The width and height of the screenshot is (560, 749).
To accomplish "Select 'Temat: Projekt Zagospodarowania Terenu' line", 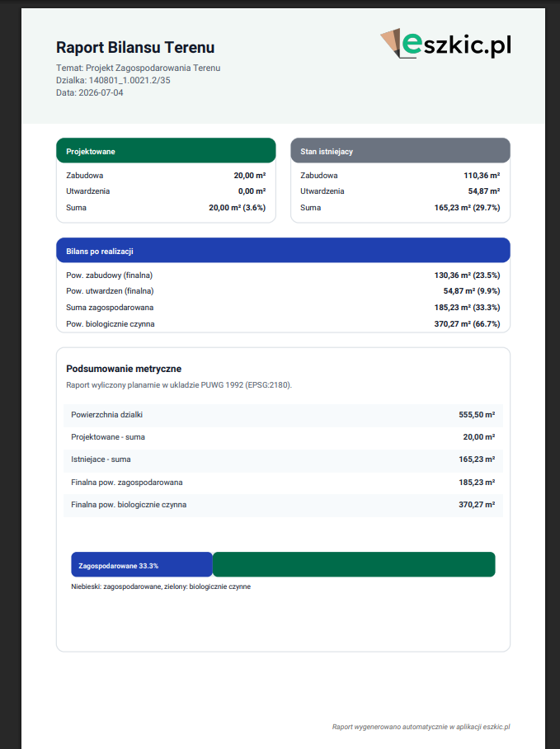I will pos(138,68).
